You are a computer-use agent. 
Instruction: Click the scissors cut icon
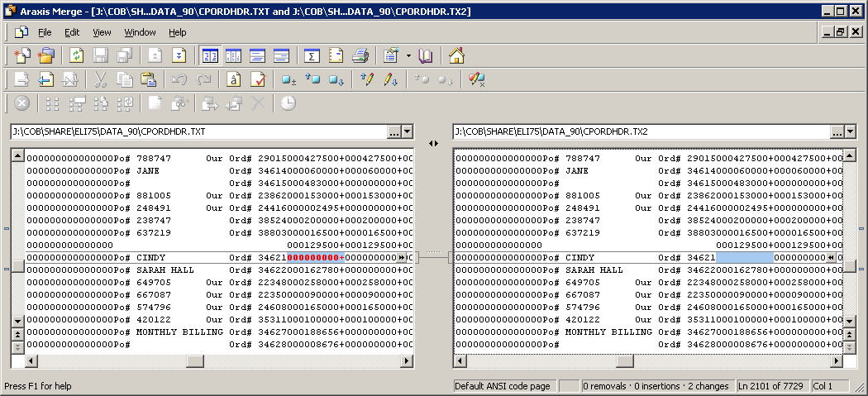tap(101, 80)
